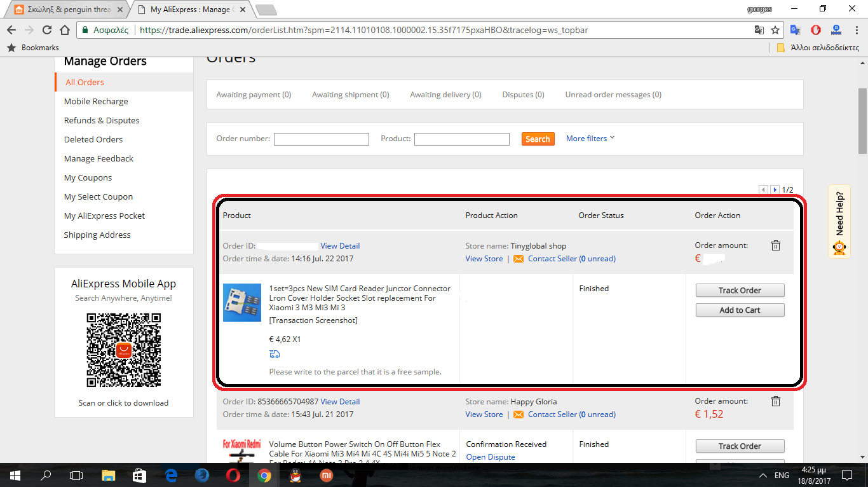Click the browser Forward arrow
The height and width of the screenshot is (487, 868).
point(29,30)
